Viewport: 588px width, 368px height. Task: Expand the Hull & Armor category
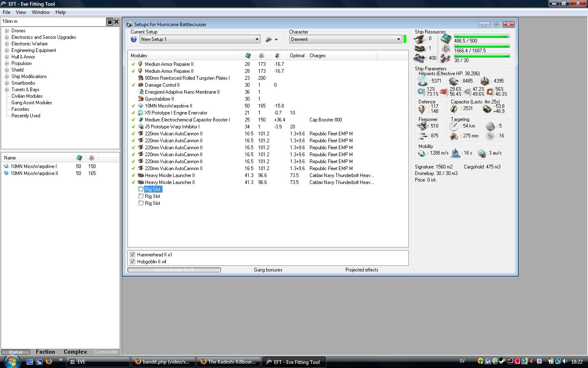coord(7,57)
